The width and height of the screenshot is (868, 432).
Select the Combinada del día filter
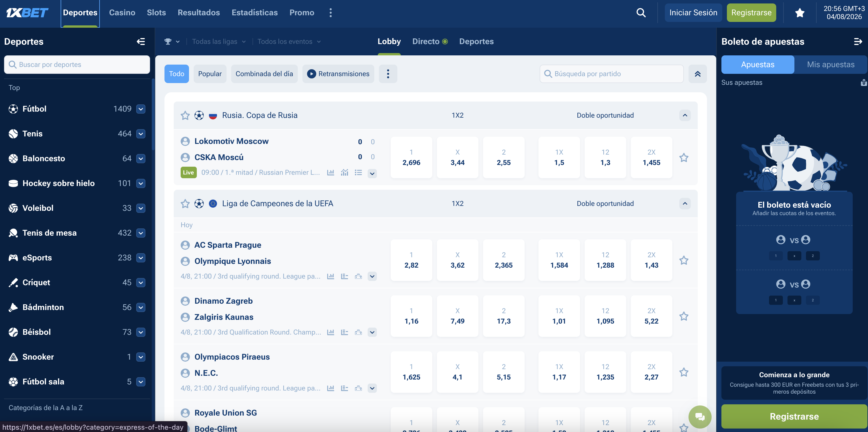point(264,74)
